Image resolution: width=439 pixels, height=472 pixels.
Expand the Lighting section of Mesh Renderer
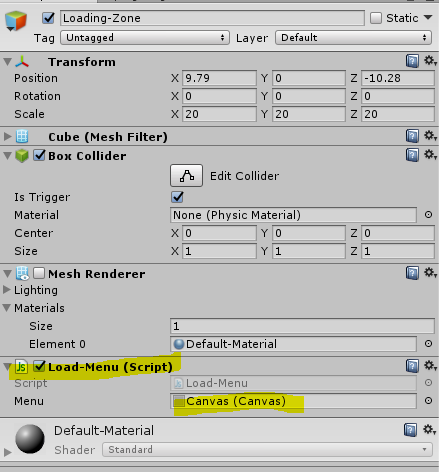pos(7,290)
